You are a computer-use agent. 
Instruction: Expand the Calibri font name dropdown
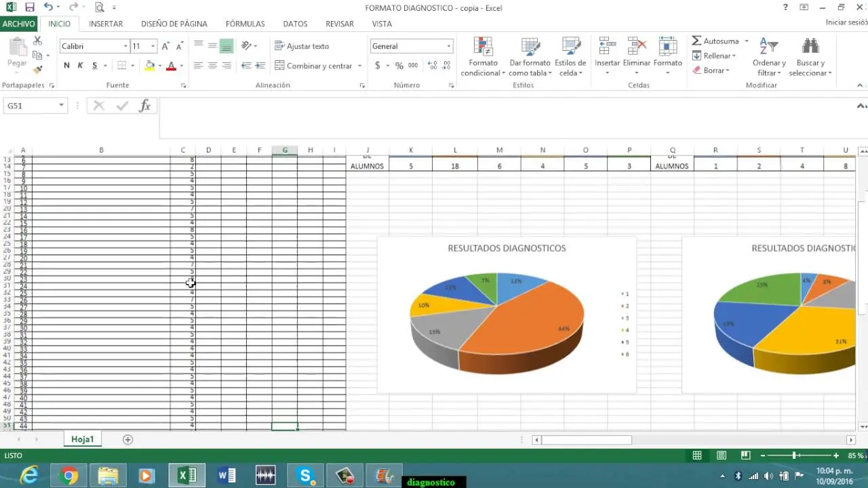click(125, 46)
